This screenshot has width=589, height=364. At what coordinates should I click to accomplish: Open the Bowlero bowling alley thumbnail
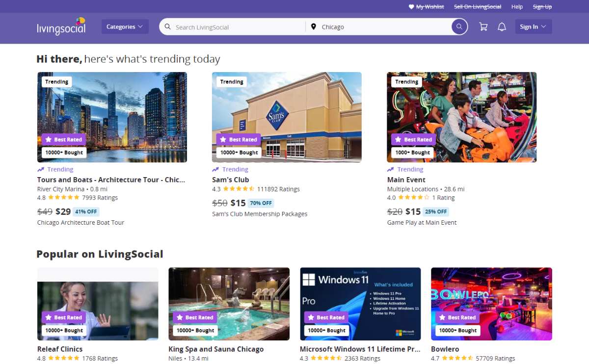tap(491, 304)
